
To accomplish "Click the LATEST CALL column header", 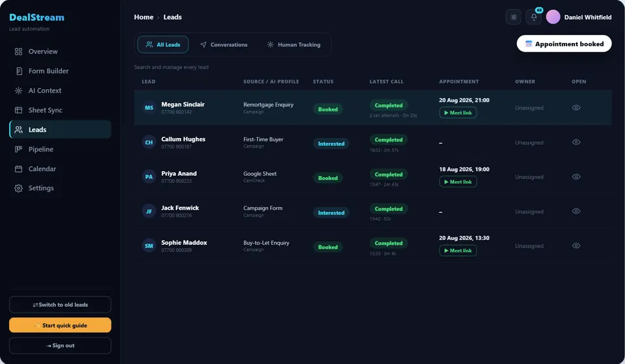I will pyautogui.click(x=387, y=81).
